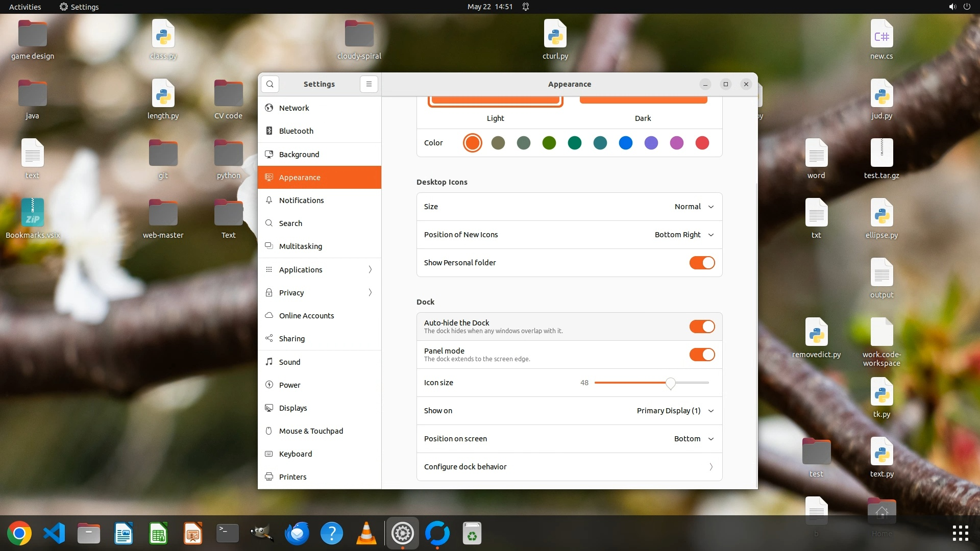Click the Bluetooth icon in sidebar

tap(269, 131)
